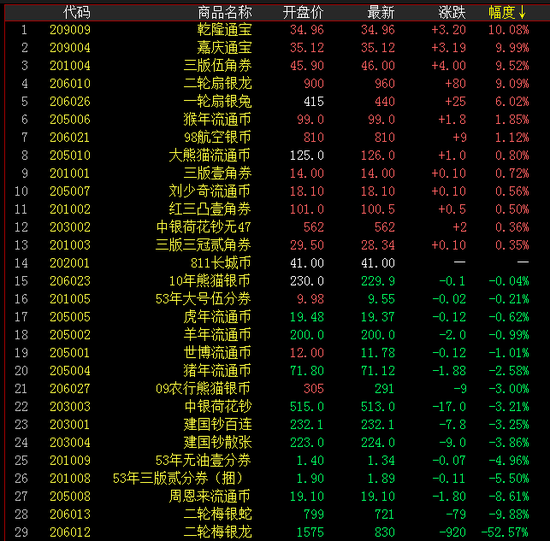Image resolution: width=550 pixels, height=541 pixels.
Task: Select the 虎年流通币 row name
Action: coord(217,317)
